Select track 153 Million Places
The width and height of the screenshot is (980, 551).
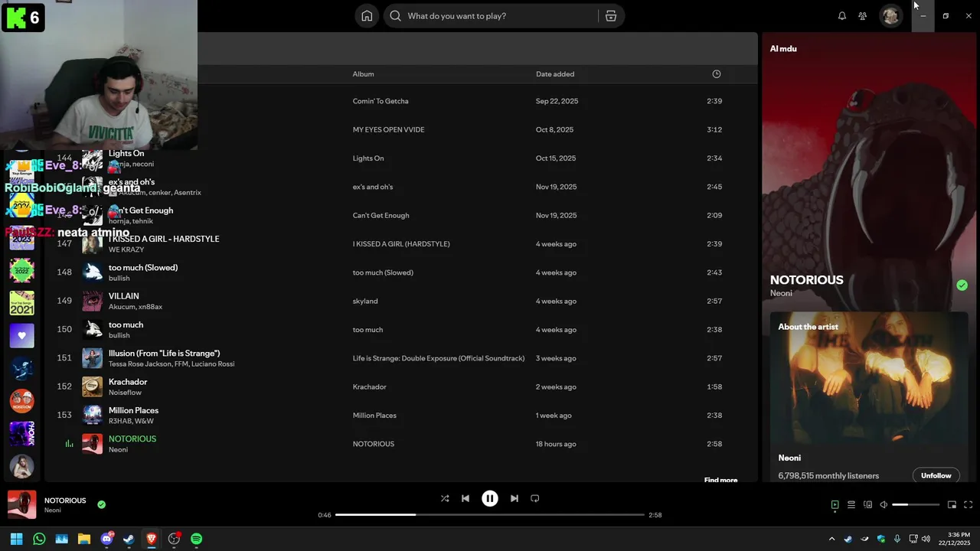pos(401,415)
